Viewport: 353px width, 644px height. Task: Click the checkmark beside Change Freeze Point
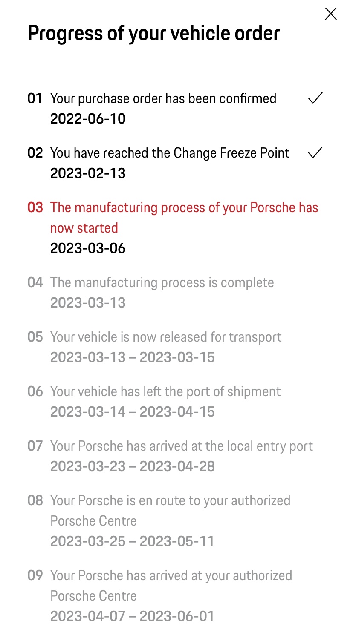315,153
